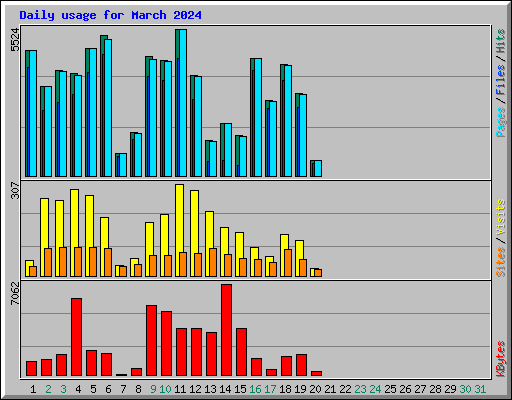Viewport: 512px width, 400px height.
Task: Click the red KBytes bar for day 20
Action: (316, 374)
